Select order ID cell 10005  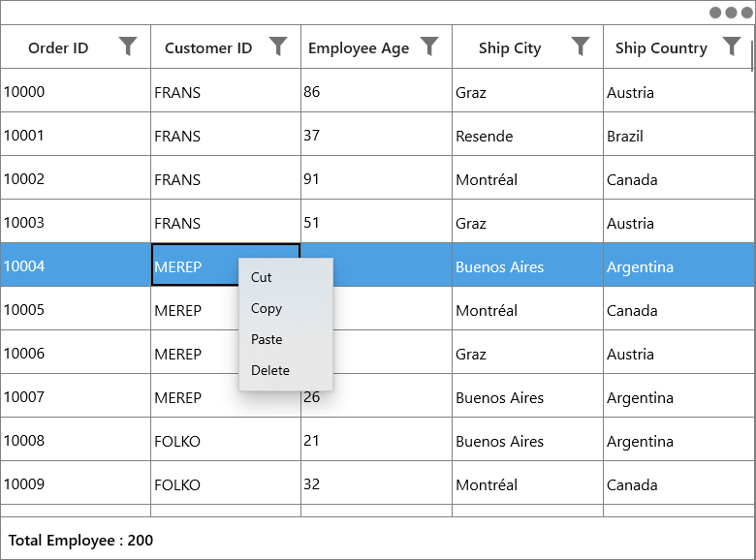click(76, 308)
